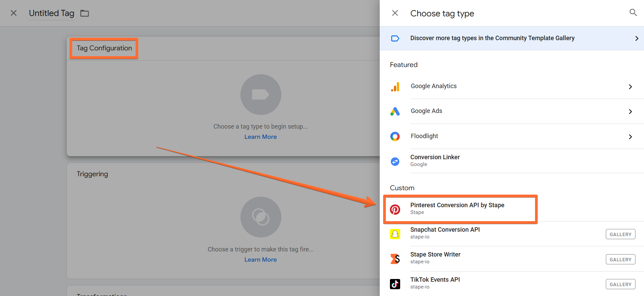Click the TikTok logo icon
Screen dimensions: 644x296
tap(395, 284)
